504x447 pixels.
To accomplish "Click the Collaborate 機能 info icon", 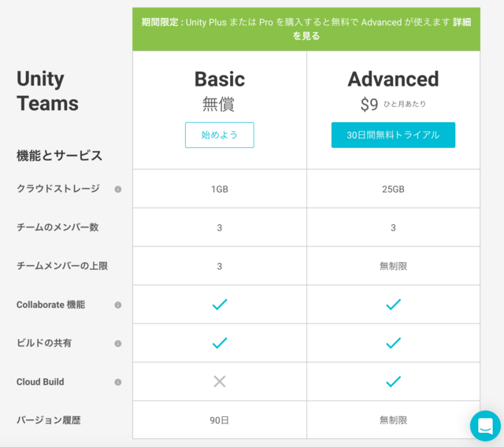I will click(118, 305).
